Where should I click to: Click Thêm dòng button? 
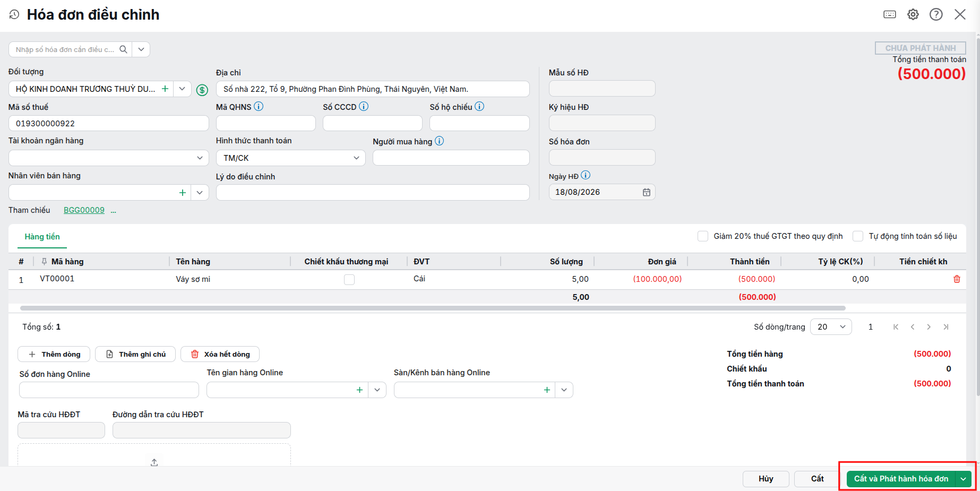pyautogui.click(x=54, y=354)
